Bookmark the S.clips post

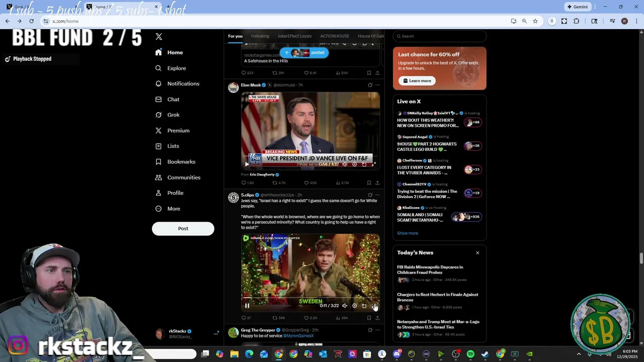pyautogui.click(x=369, y=318)
